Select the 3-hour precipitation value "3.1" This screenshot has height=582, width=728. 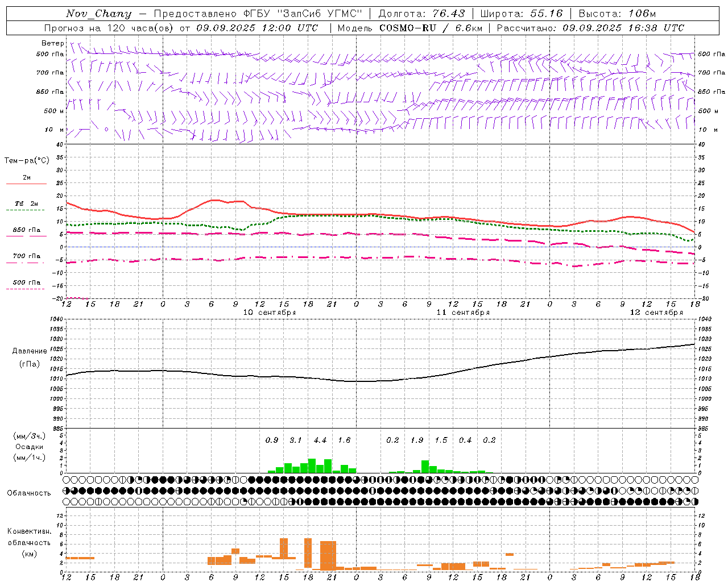(x=296, y=440)
